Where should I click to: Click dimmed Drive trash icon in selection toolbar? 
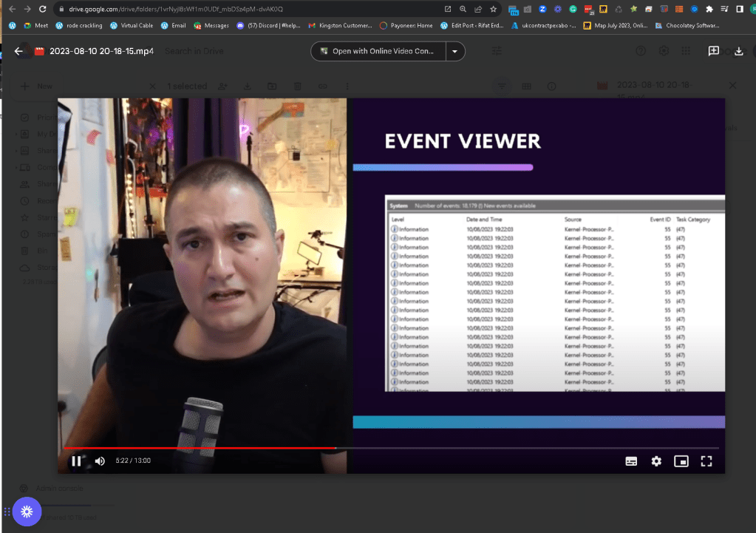pos(298,86)
